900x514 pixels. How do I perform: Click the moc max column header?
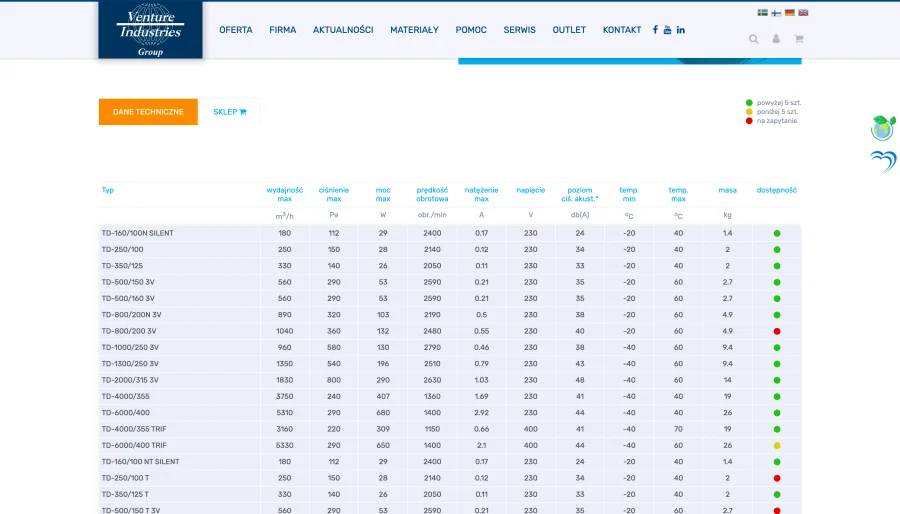[383, 194]
